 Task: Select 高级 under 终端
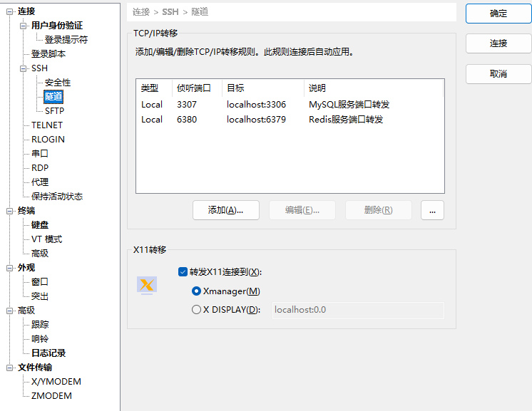click(40, 254)
